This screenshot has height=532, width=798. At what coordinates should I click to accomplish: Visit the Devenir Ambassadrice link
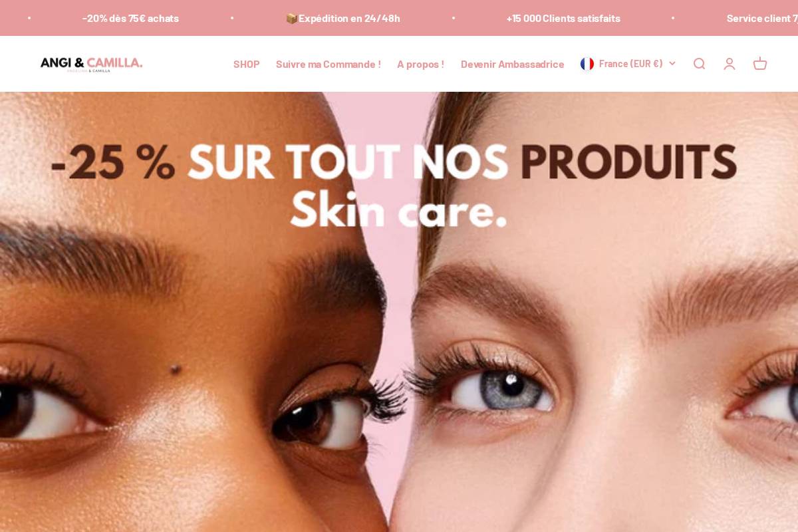513,64
